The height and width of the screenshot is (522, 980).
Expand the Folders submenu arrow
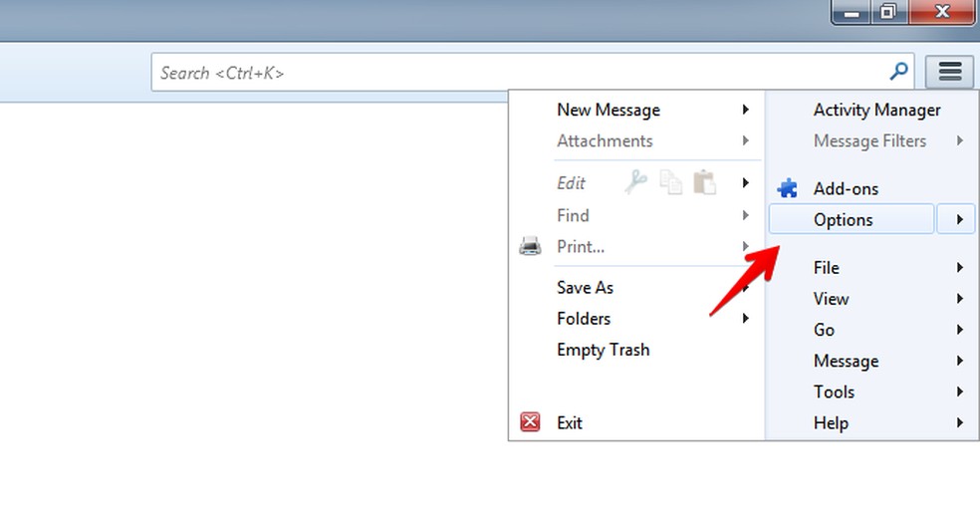tap(746, 318)
